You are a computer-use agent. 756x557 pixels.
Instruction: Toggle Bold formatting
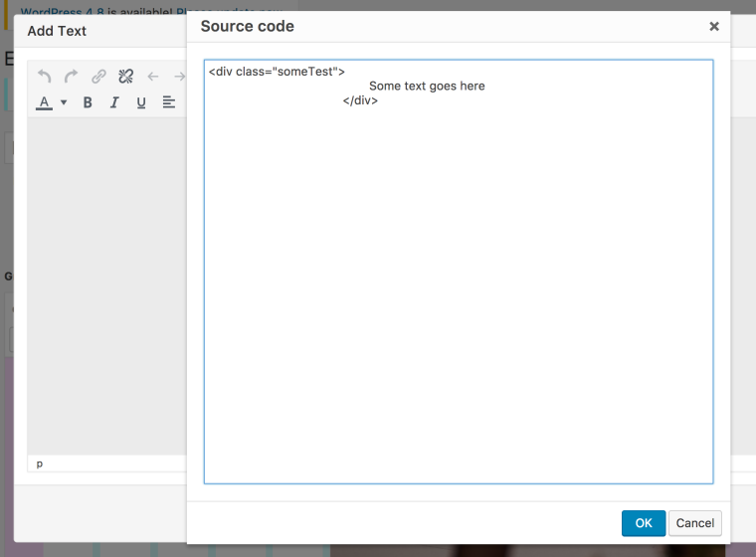88,102
